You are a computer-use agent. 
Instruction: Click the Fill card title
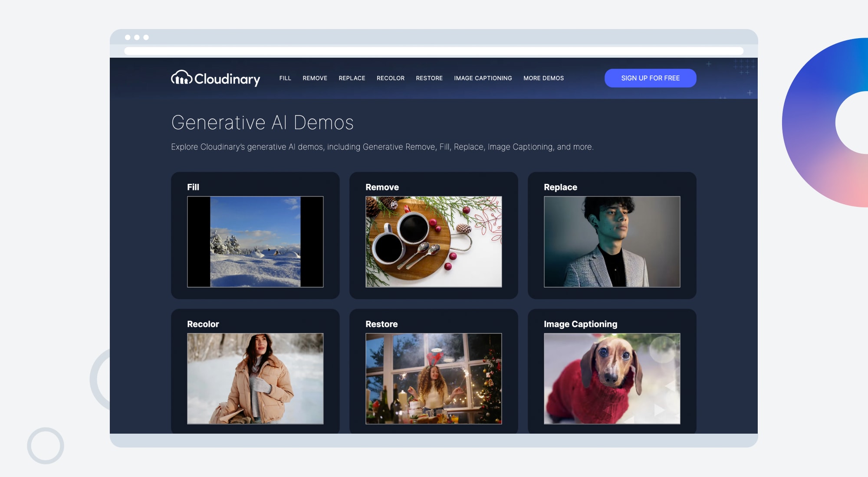pyautogui.click(x=193, y=187)
